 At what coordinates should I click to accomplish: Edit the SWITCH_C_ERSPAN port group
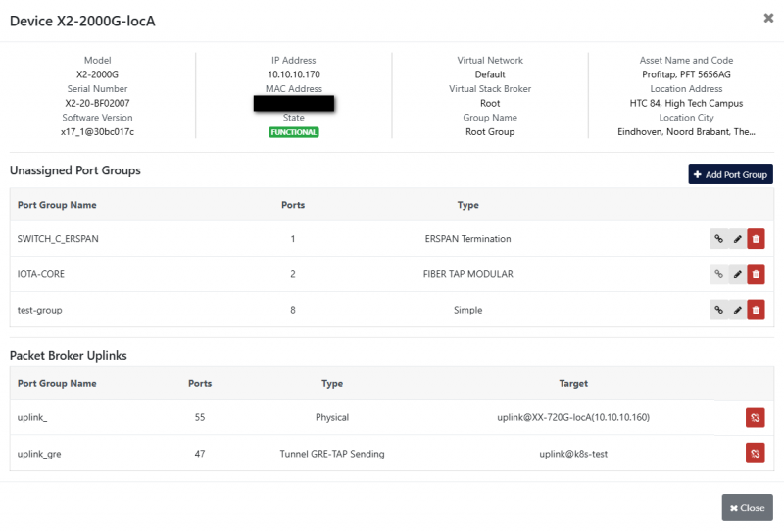[x=737, y=239]
